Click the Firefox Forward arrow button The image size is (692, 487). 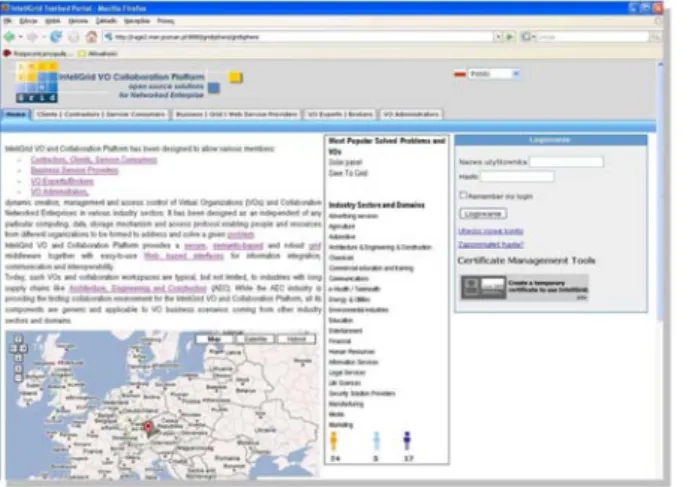pyautogui.click(x=32, y=37)
